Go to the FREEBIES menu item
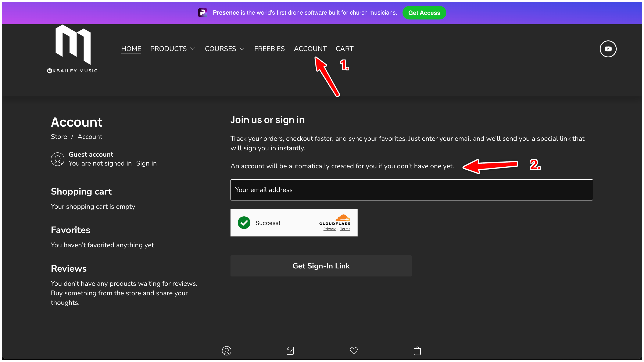 (269, 49)
